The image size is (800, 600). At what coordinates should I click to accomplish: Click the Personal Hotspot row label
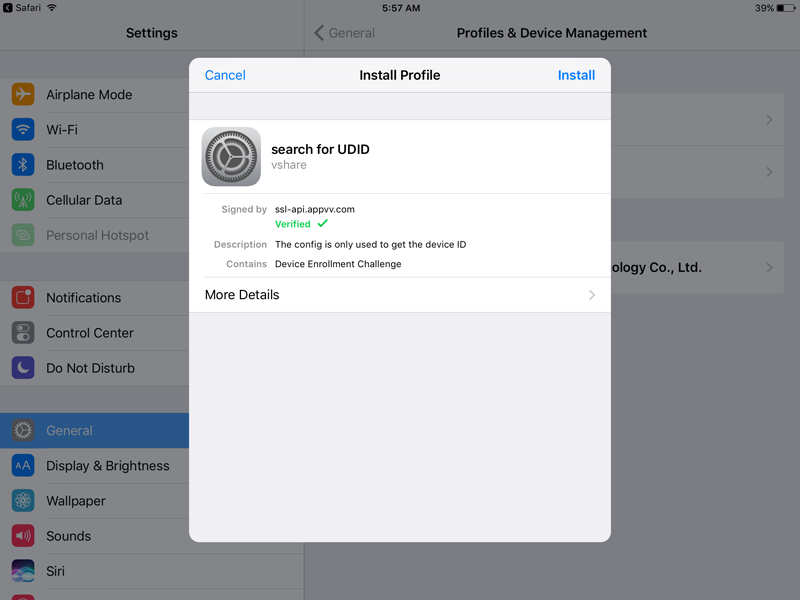pyautogui.click(x=97, y=235)
